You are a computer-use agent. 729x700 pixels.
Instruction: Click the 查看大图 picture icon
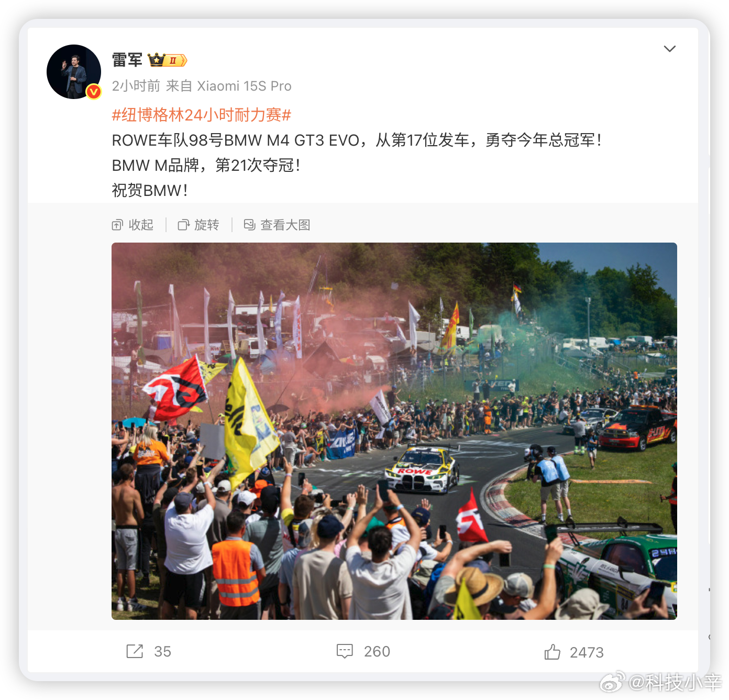click(250, 225)
